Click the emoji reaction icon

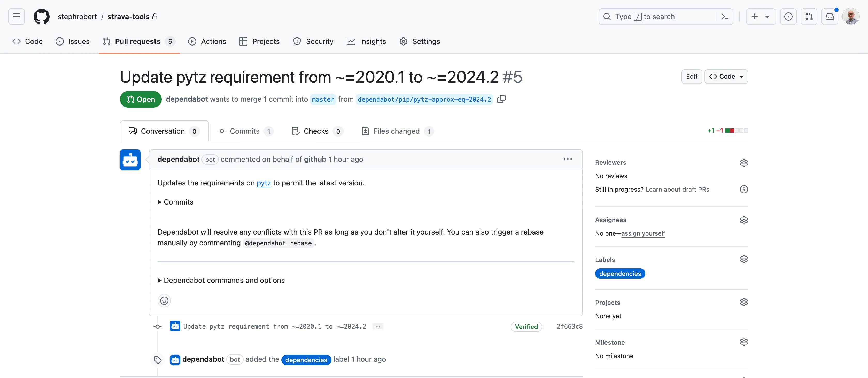coord(164,300)
